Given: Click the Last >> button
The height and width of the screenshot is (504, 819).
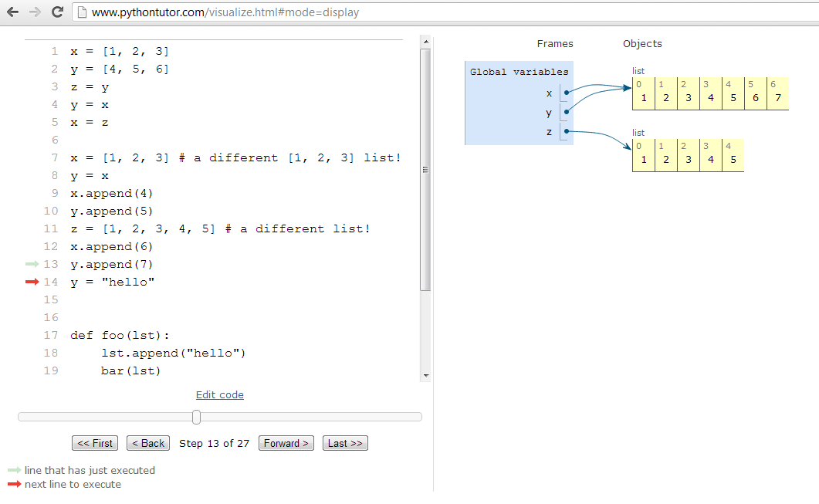Looking at the screenshot, I should tap(344, 442).
